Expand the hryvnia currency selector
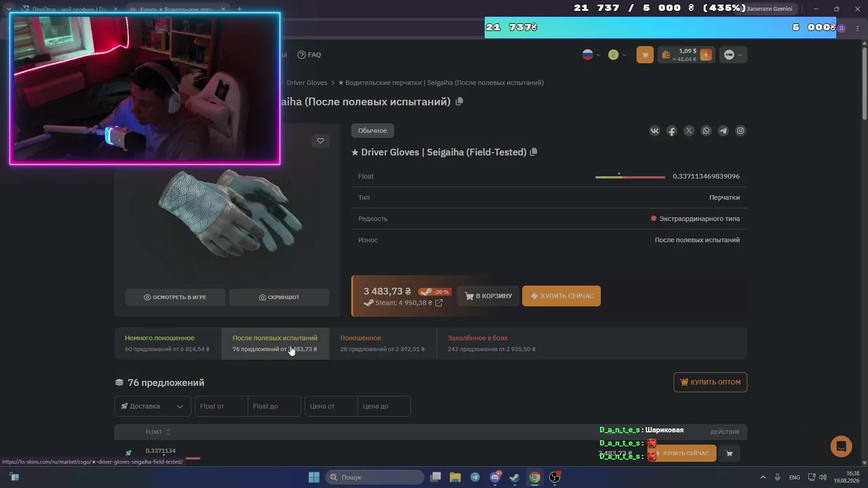The image size is (868, 488). tap(617, 55)
